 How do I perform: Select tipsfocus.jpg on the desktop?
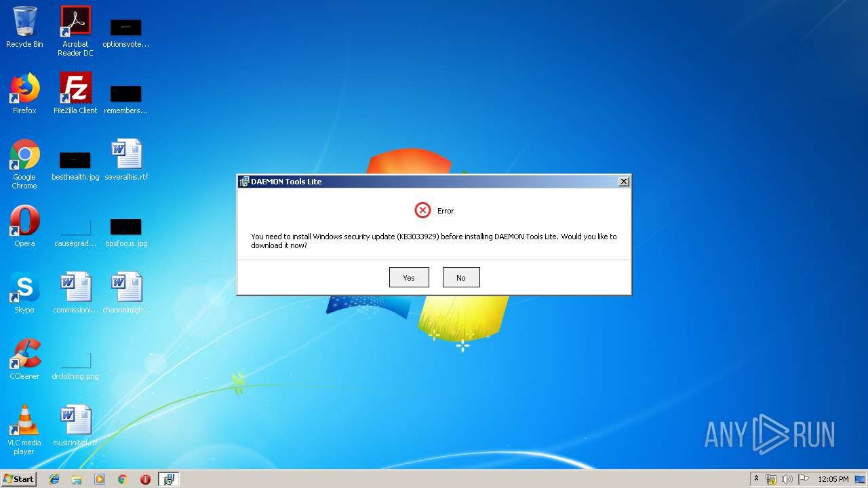(126, 232)
